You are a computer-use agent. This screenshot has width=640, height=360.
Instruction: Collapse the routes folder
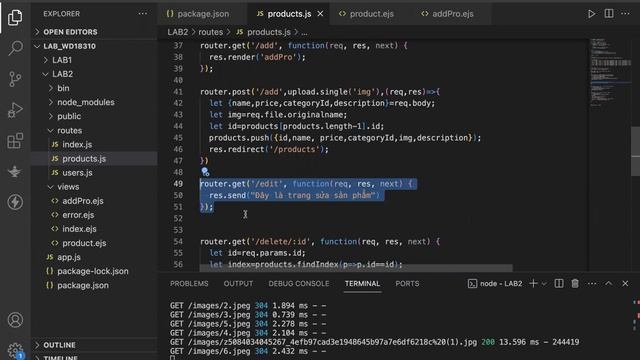94,130
